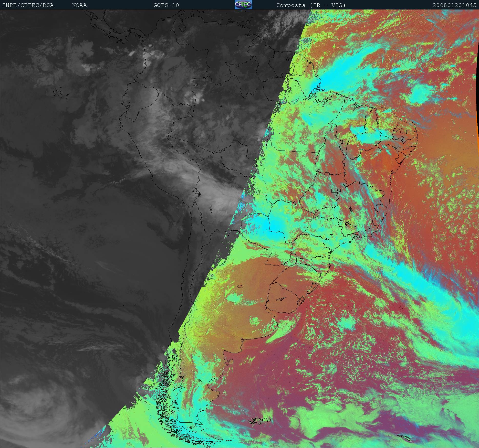The image size is (479, 448).
Task: Click the NOAA label in the header
Action: tap(79, 5)
